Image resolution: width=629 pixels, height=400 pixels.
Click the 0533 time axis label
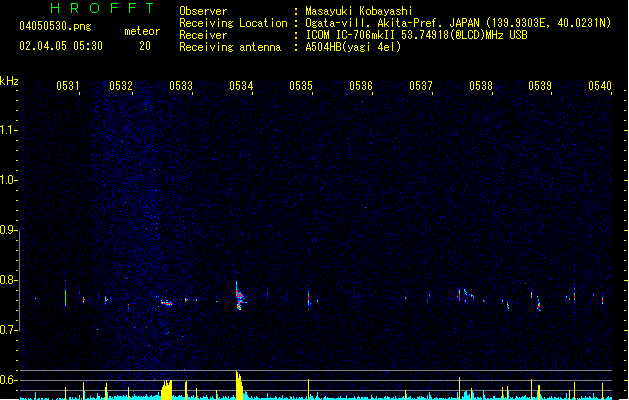point(181,86)
